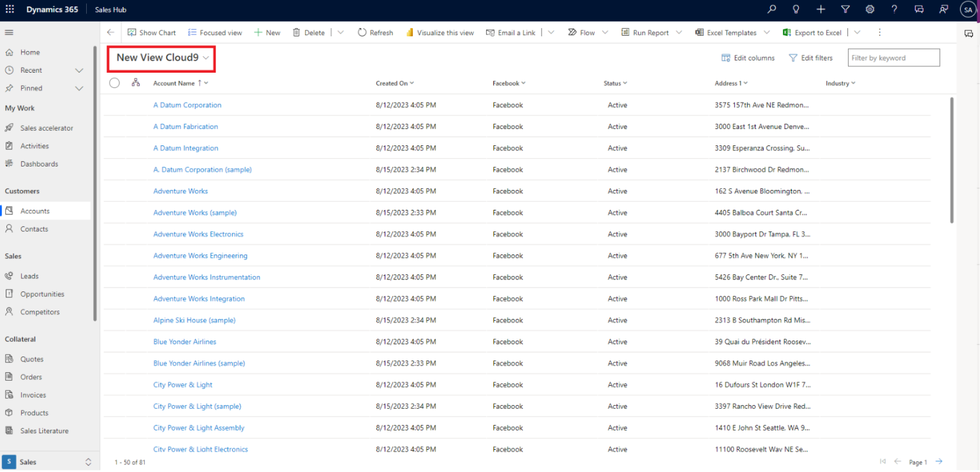Select all accounts with the header checkbox

point(114,82)
